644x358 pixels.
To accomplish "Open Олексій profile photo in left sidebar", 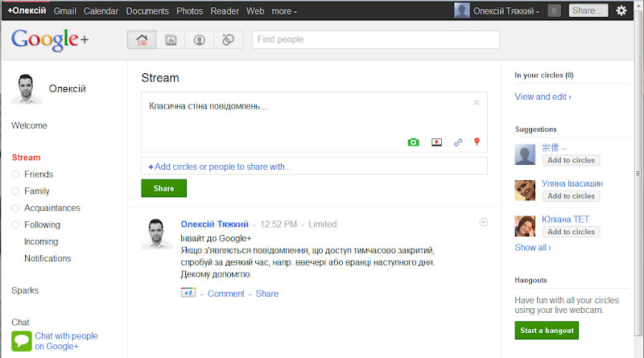I will coord(27,88).
